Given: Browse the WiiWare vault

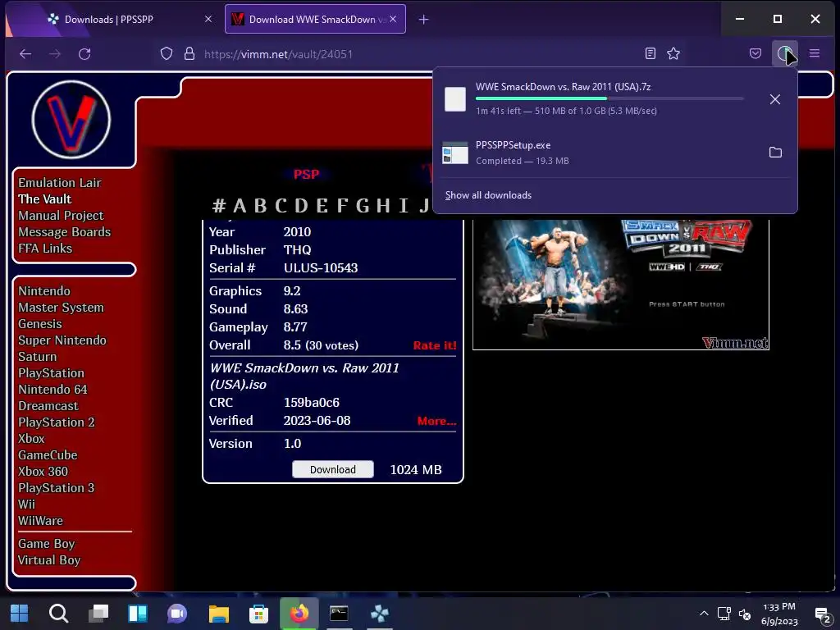Looking at the screenshot, I should tap(40, 521).
